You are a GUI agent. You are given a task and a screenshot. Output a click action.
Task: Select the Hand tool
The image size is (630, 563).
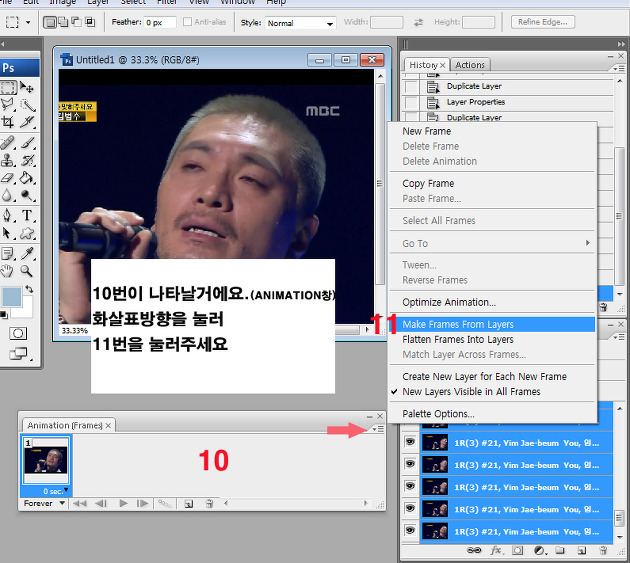click(x=8, y=271)
